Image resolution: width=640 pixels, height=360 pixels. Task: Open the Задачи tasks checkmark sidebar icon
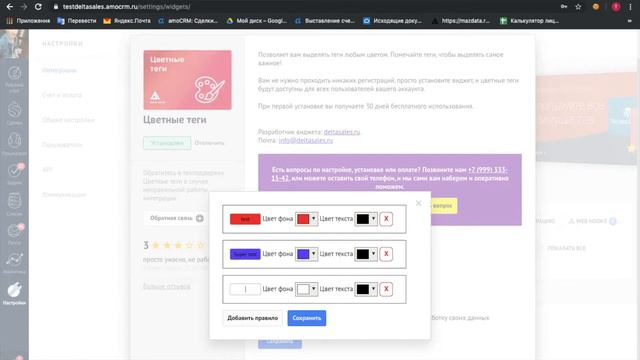[14, 173]
